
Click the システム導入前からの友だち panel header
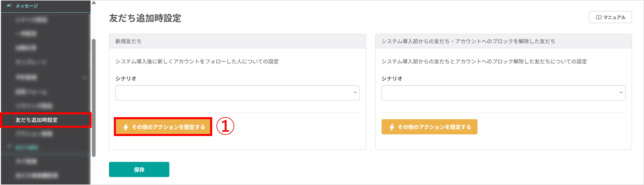tap(503, 41)
